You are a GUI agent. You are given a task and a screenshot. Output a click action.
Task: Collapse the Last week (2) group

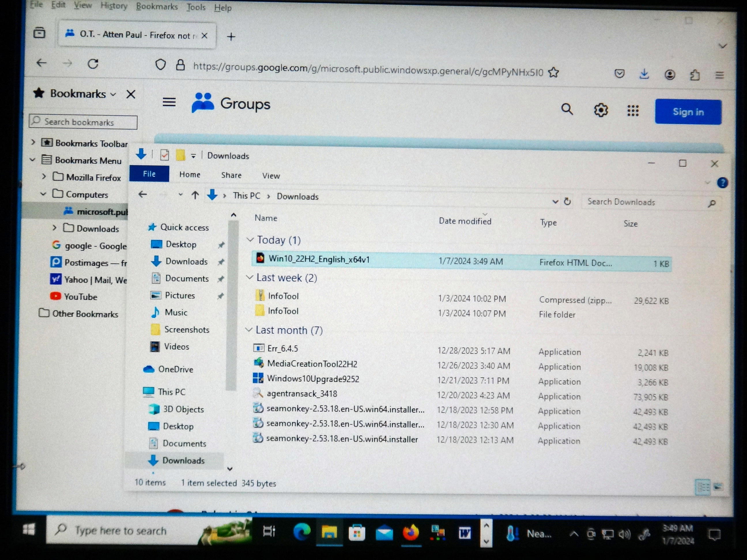(x=249, y=277)
